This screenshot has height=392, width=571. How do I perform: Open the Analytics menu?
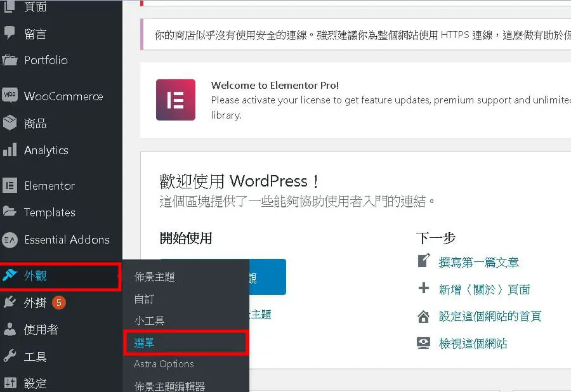61,150
